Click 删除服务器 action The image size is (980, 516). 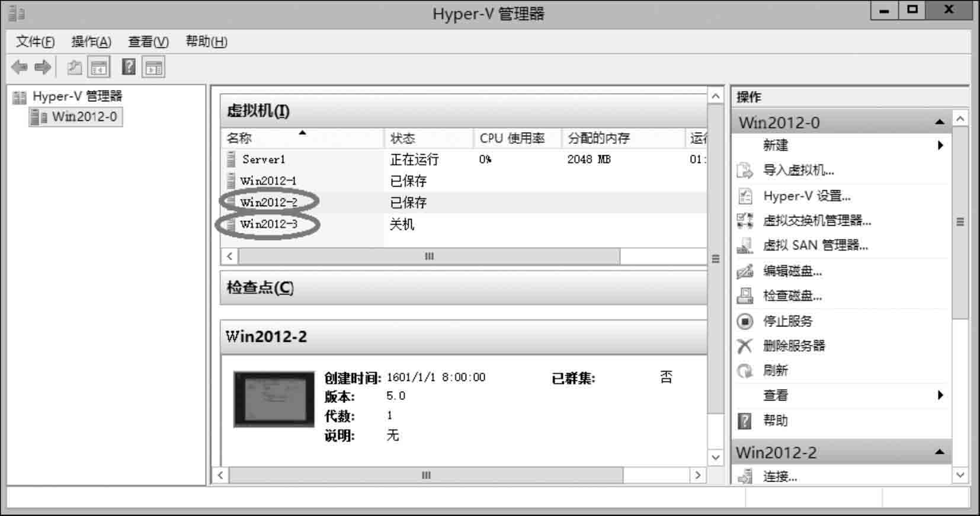coord(794,346)
